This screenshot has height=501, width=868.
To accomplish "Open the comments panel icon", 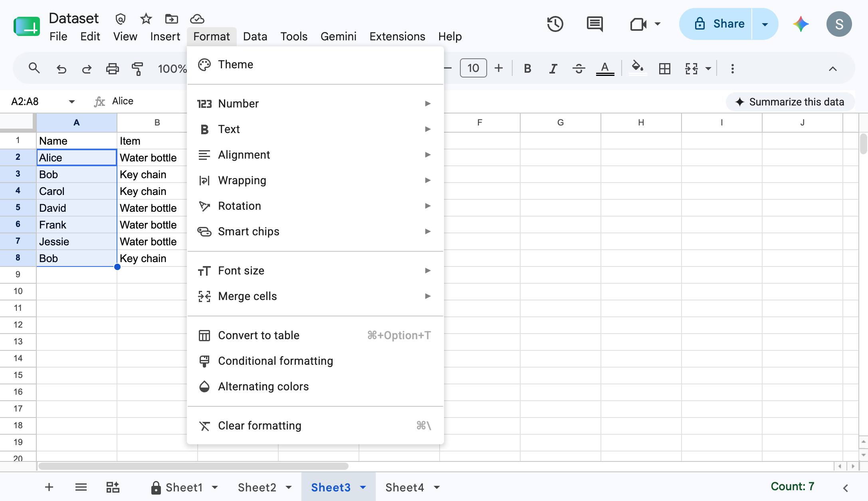I will pyautogui.click(x=595, y=24).
